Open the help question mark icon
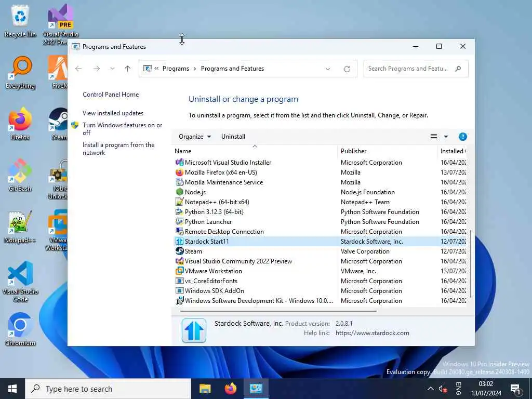The image size is (532, 399). coord(462,137)
